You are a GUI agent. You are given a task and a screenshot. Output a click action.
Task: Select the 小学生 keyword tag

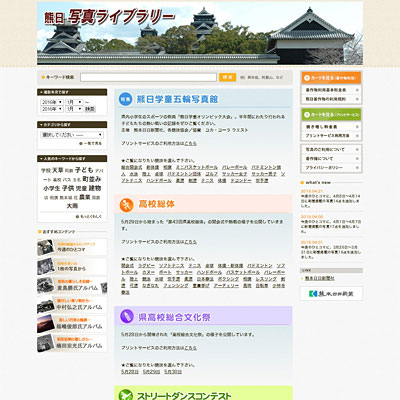click(51, 189)
